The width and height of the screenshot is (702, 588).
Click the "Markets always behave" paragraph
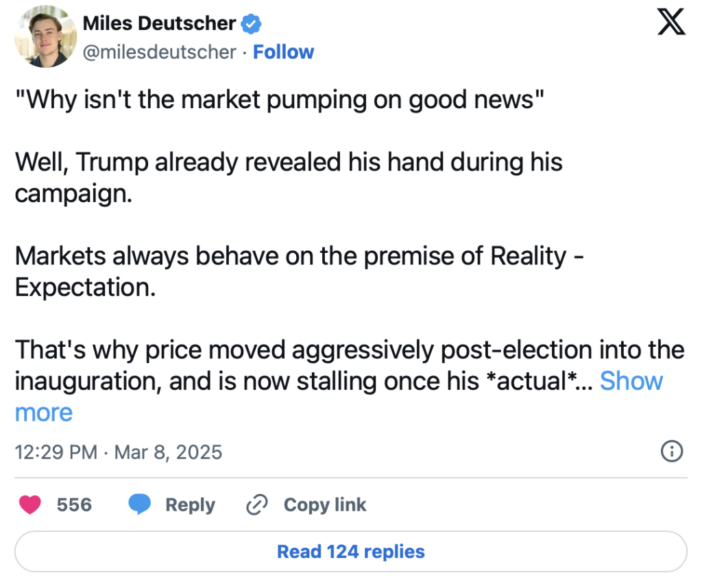point(299,271)
